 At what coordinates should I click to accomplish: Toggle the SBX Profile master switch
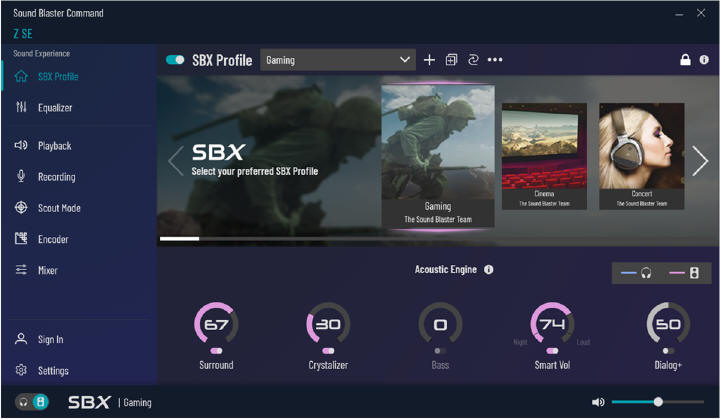point(175,60)
